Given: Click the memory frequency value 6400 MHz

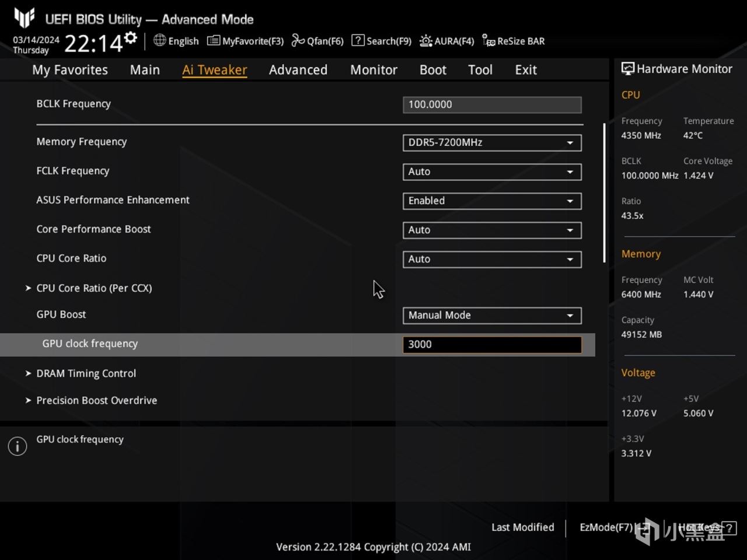Looking at the screenshot, I should [641, 295].
